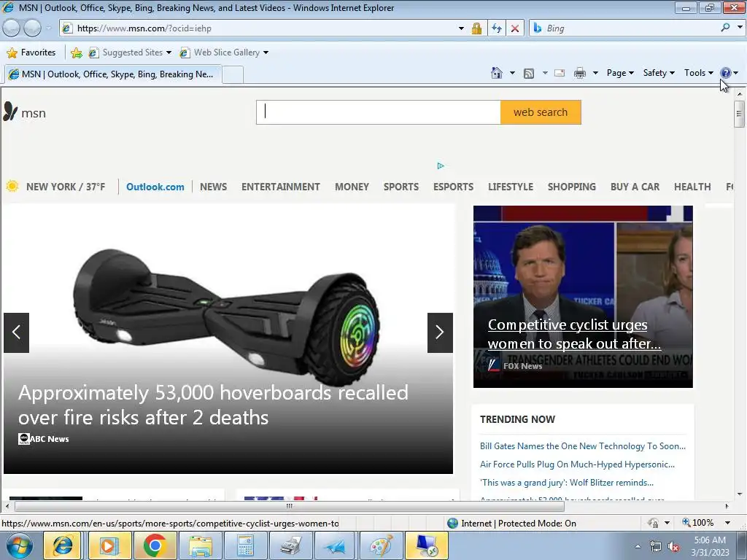The height and width of the screenshot is (560, 747).
Task: Select the MSN browser tab
Action: click(113, 74)
